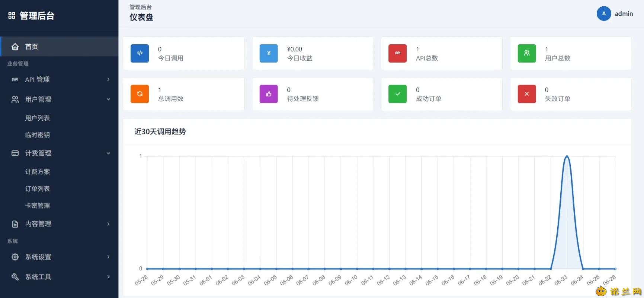The width and height of the screenshot is (644, 298).
Task: Click the 待处理反馈 card label
Action: (303, 99)
